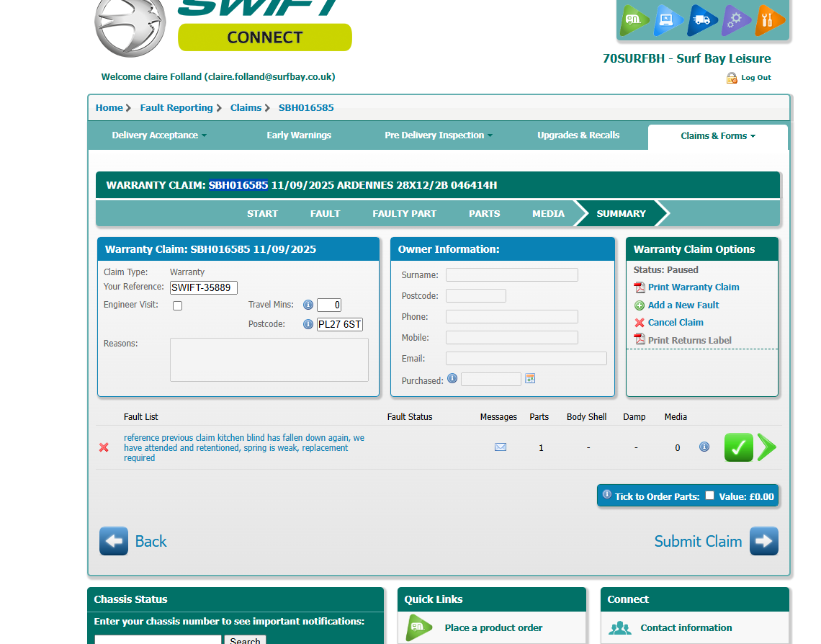Click the PDF icon beside Print Returns Label
Viewport: 821px width, 644px height.
tap(640, 339)
